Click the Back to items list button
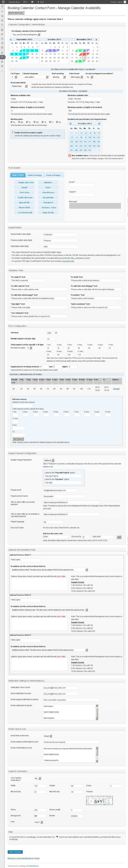This screenshot has height=868, width=128. (x=16, y=13)
